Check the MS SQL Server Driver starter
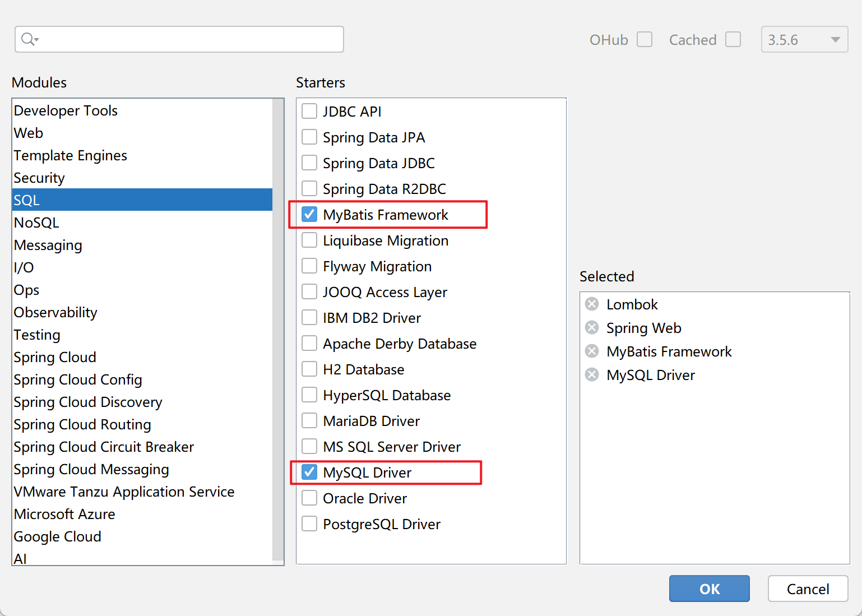The width and height of the screenshot is (862, 616). pyautogui.click(x=309, y=446)
